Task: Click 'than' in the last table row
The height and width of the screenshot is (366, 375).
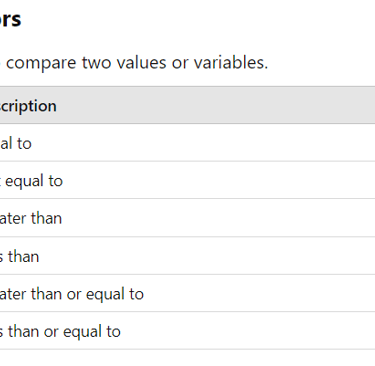Action: point(23,332)
